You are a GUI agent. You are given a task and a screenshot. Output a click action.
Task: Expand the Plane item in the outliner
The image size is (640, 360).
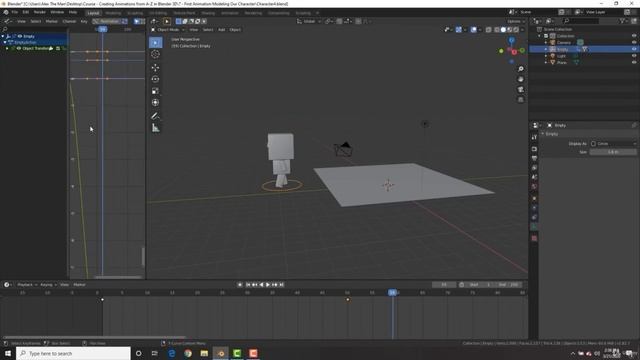[x=546, y=62]
